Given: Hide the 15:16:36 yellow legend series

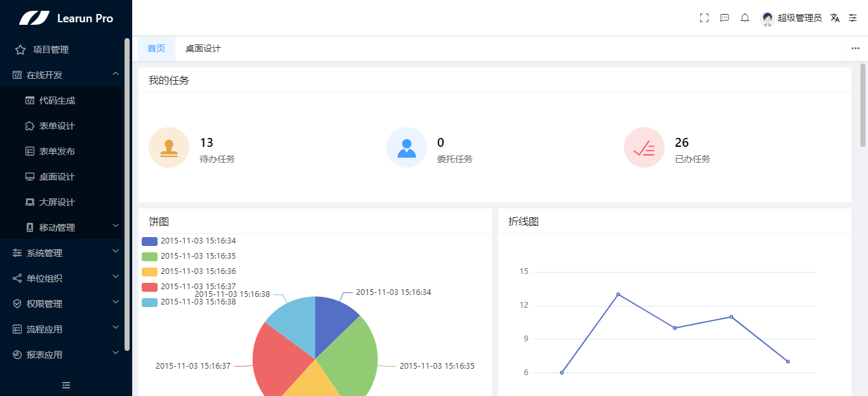Looking at the screenshot, I should (189, 271).
